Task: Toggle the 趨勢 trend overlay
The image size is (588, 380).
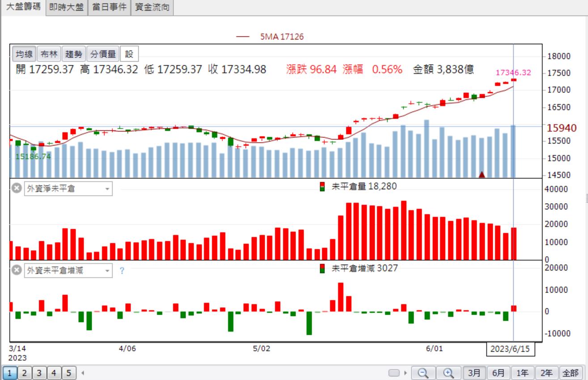Action: [73, 55]
